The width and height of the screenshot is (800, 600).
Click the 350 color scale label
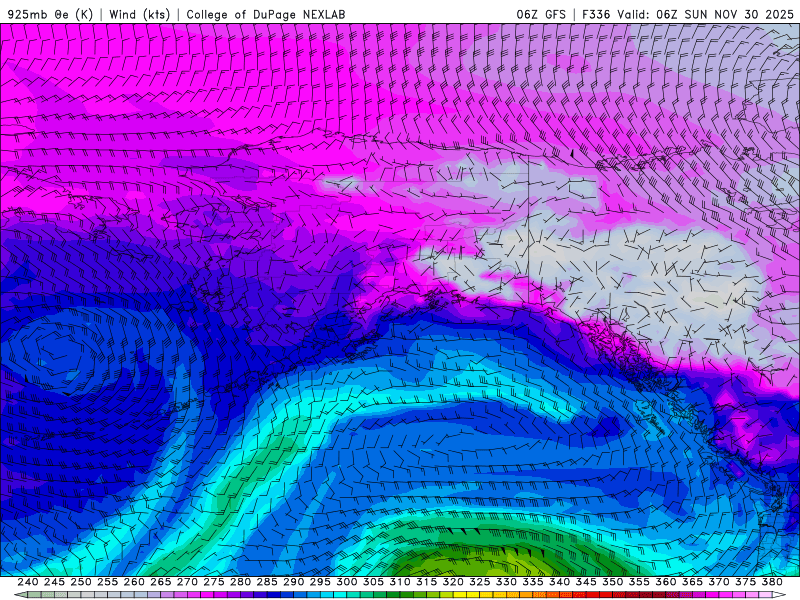point(612,582)
